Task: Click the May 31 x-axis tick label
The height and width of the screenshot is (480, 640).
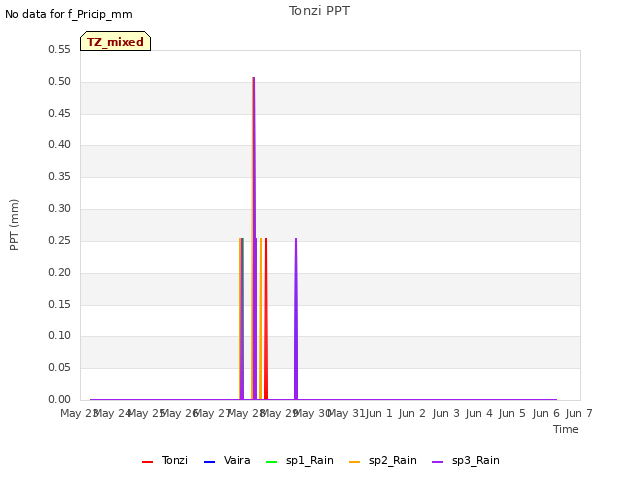Action: click(346, 413)
